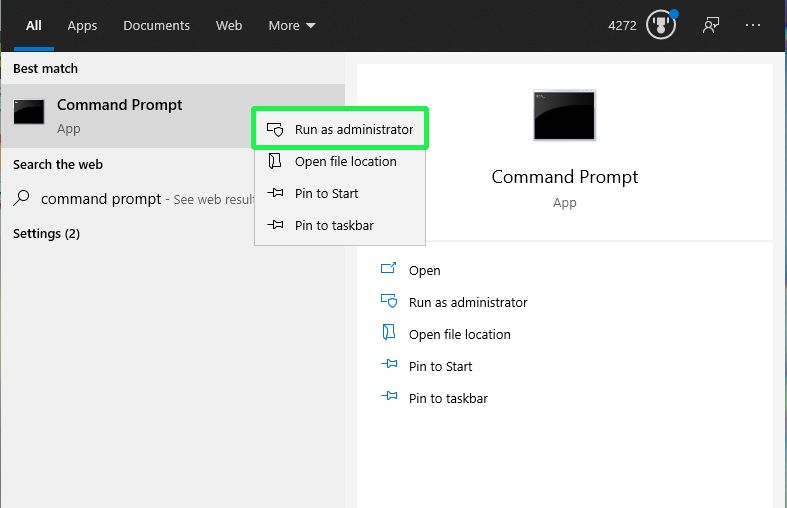Click the magnifier icon beside command prompt
Viewport: 787px width, 508px height.
click(x=21, y=198)
